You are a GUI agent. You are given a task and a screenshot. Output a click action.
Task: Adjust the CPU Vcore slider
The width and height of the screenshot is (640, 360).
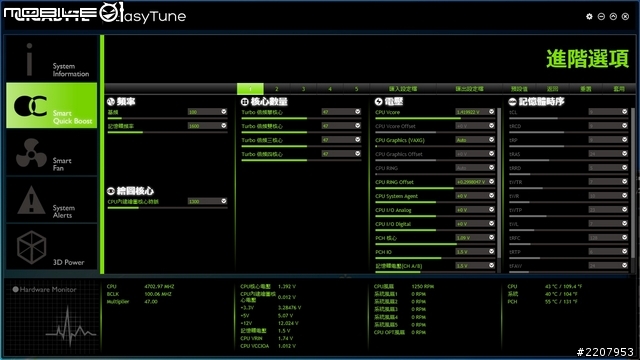(435, 118)
